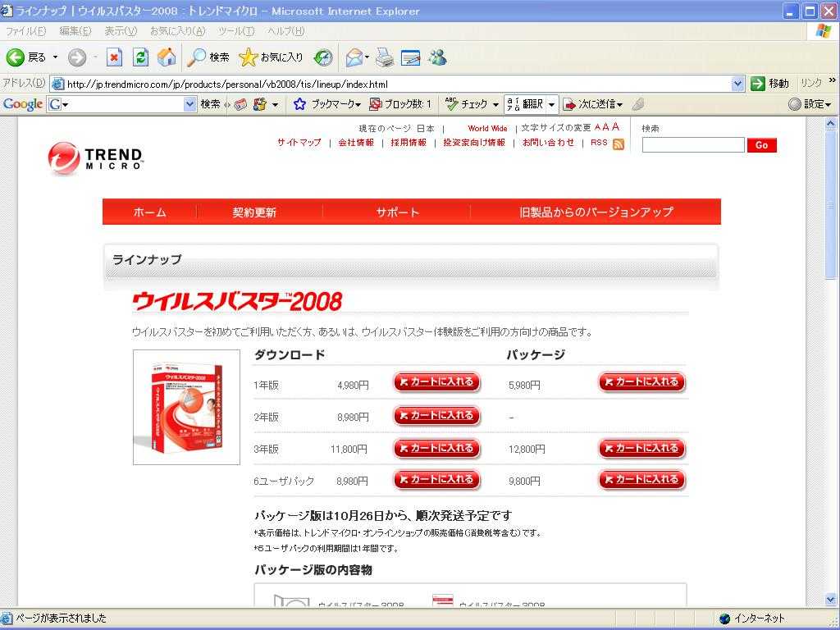The width and height of the screenshot is (840, 630).
Task: Expand the links (リンク) toolbar chevron
Action: 832,81
